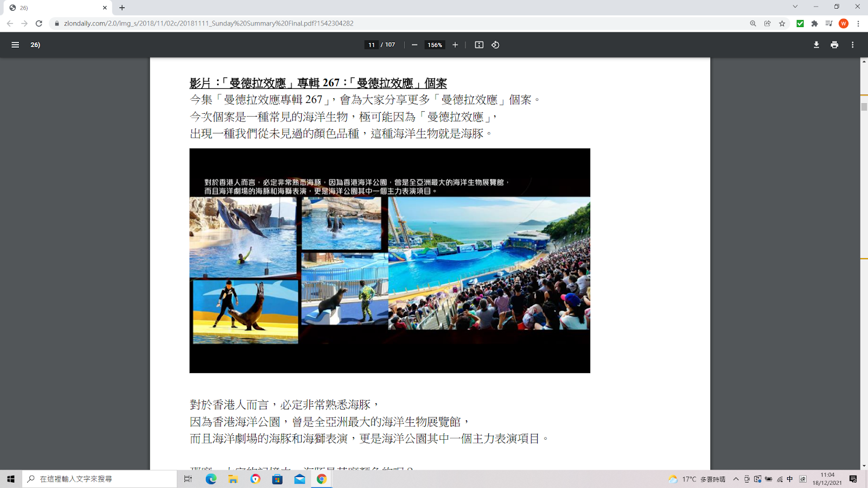This screenshot has width=868, height=488.
Task: Zoom out the PDF document
Action: (x=414, y=45)
